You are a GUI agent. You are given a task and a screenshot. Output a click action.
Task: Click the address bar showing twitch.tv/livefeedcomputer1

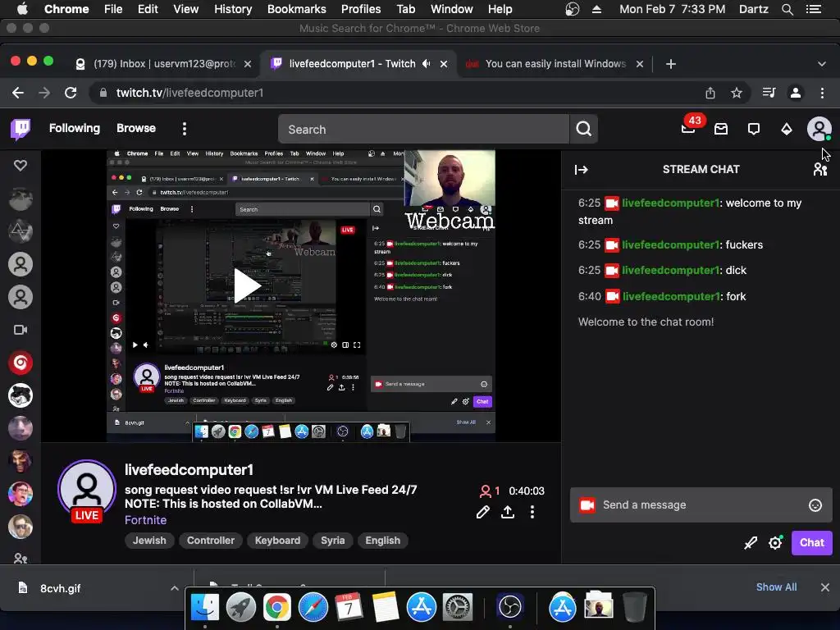[x=396, y=93]
